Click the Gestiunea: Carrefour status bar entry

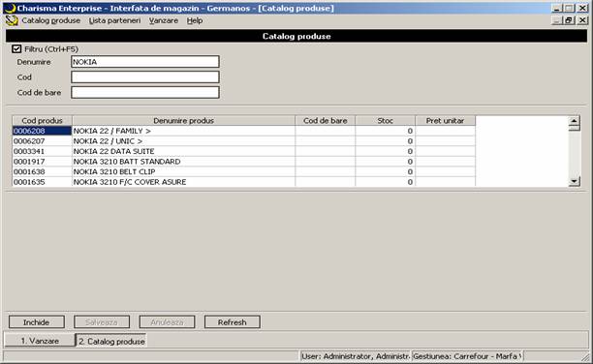click(467, 356)
